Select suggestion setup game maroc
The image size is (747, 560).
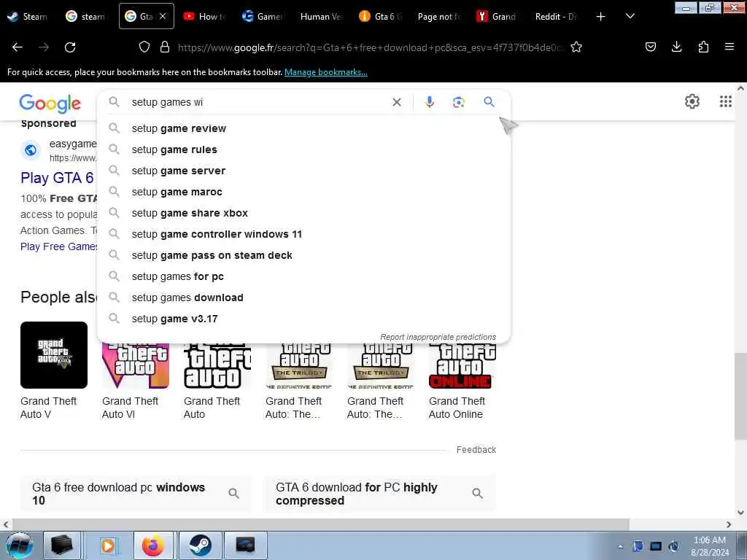click(x=304, y=192)
